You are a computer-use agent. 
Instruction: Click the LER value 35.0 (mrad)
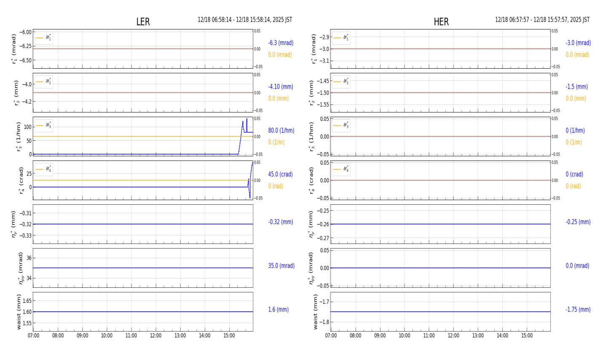click(x=281, y=266)
